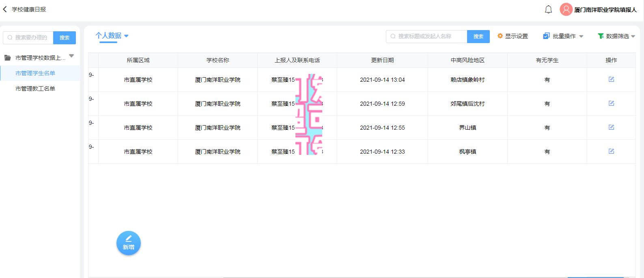Click the user avatar icon
644x278 pixels.
point(566,9)
